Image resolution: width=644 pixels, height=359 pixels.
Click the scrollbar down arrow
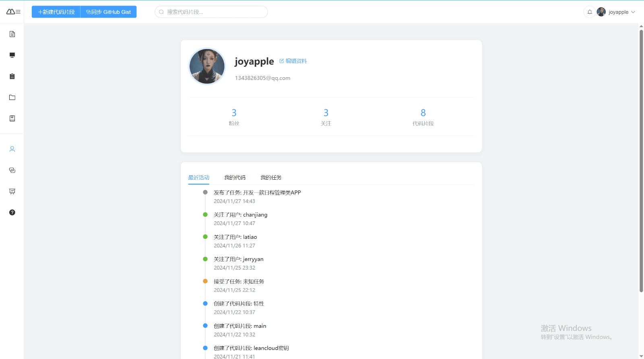[x=641, y=356]
